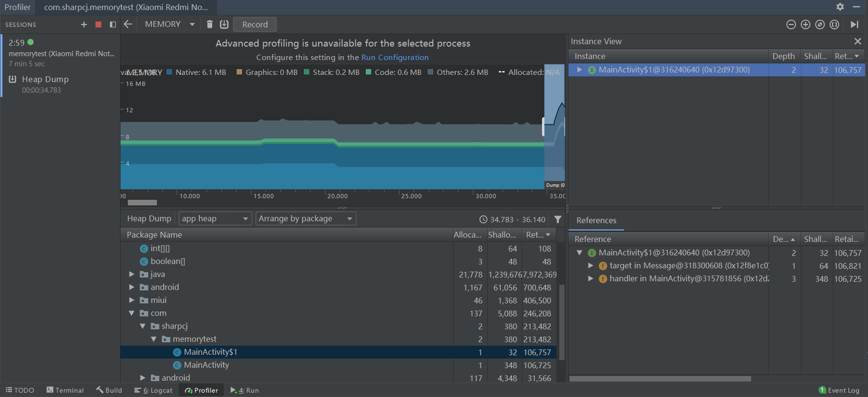The image size is (868, 397).
Task: Force garbage collection with trash icon
Action: point(210,24)
